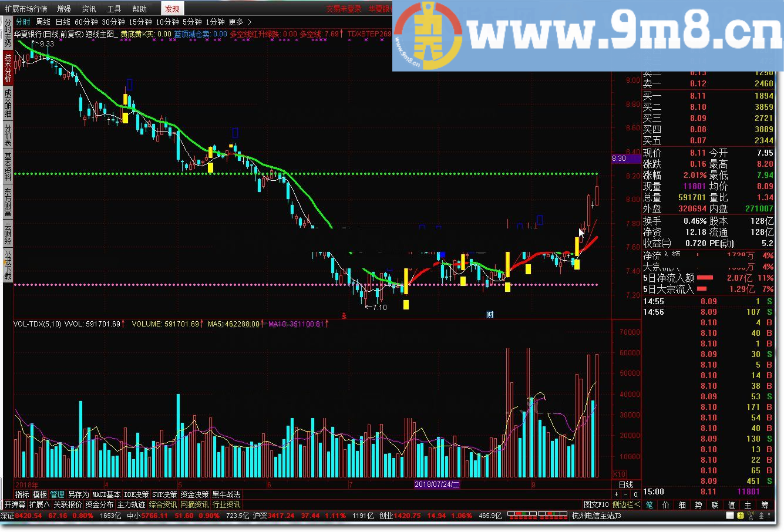This screenshot has width=784, height=532.
Task: Click the minus zoom-out button
Action: (627, 494)
